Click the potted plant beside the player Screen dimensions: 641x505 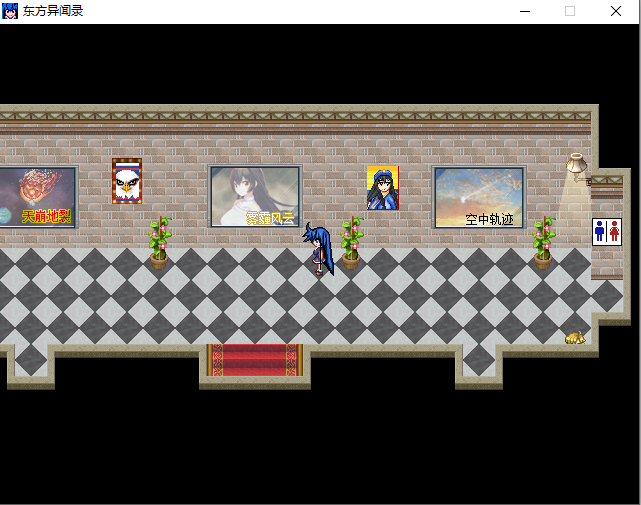point(352,243)
